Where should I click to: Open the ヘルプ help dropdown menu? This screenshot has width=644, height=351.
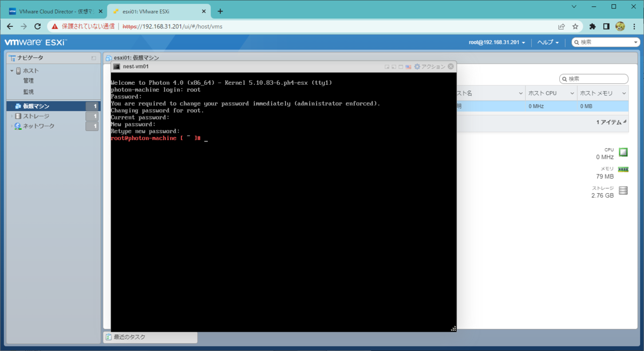(548, 42)
